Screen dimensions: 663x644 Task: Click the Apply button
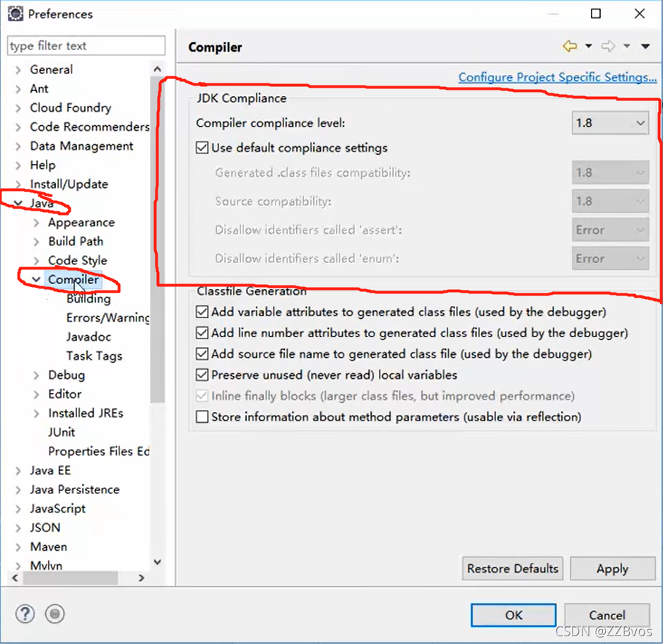(612, 569)
